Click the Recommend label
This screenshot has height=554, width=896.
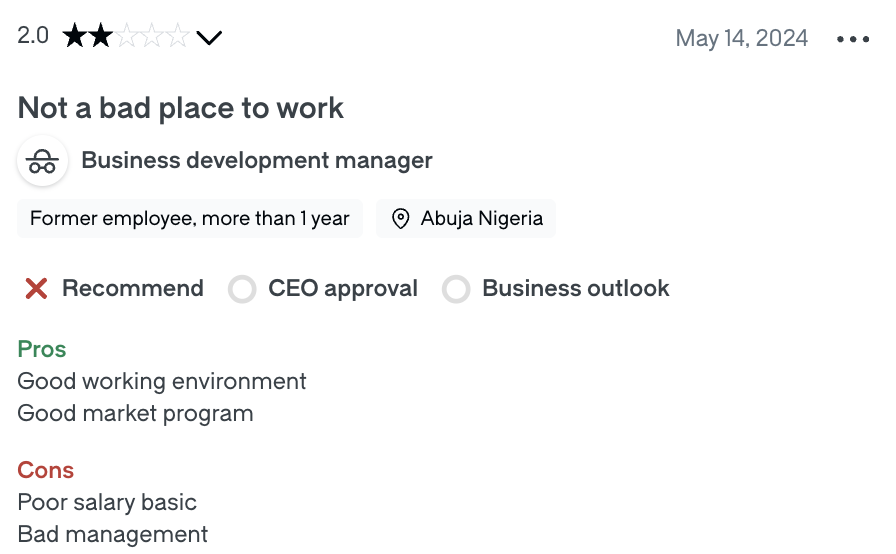pos(132,289)
